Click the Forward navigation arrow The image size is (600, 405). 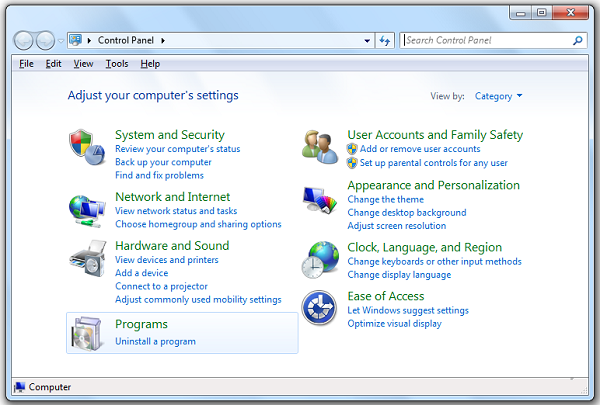tap(46, 41)
